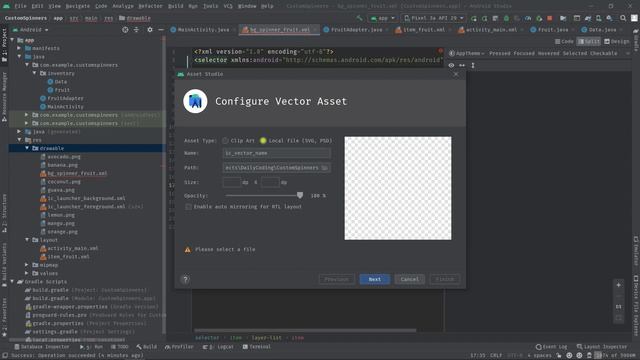Click the Run app icon in toolbar
This screenshot has width=640, height=360.
pos(473,18)
